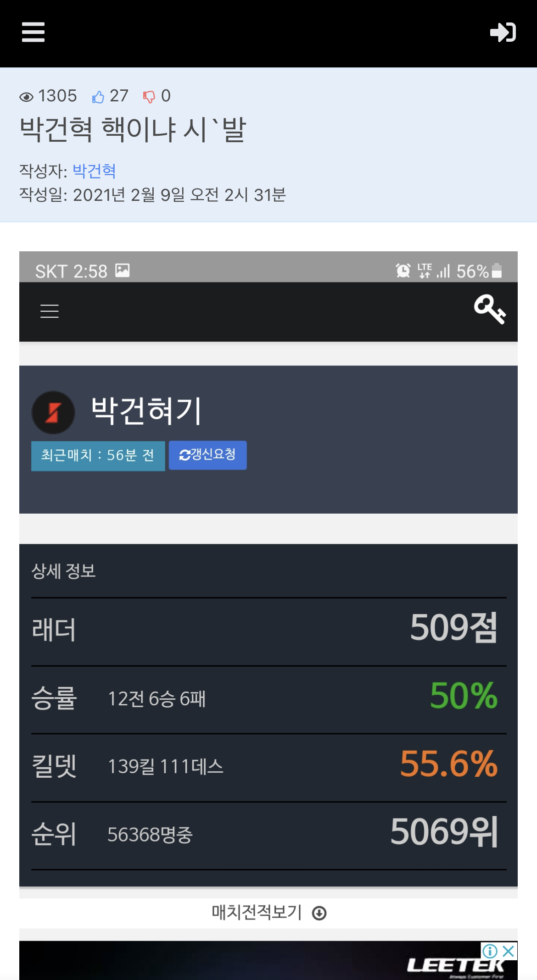Click the eye view count icon

tap(27, 97)
